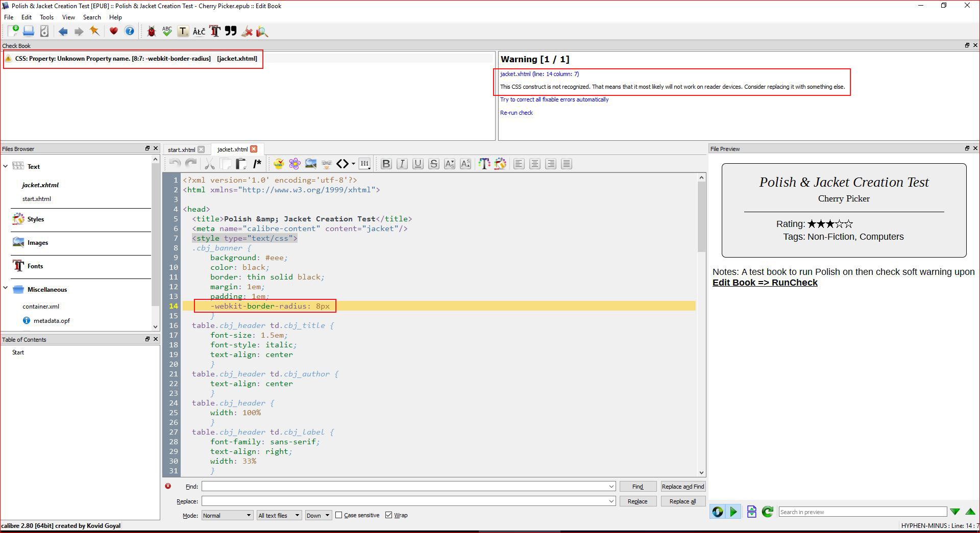Click the red heart donate icon
The image size is (980, 533).
[113, 32]
